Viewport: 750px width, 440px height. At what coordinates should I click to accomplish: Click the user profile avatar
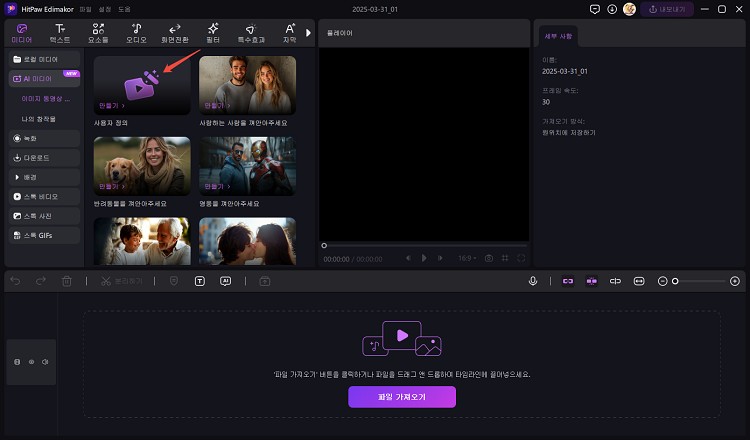click(629, 9)
